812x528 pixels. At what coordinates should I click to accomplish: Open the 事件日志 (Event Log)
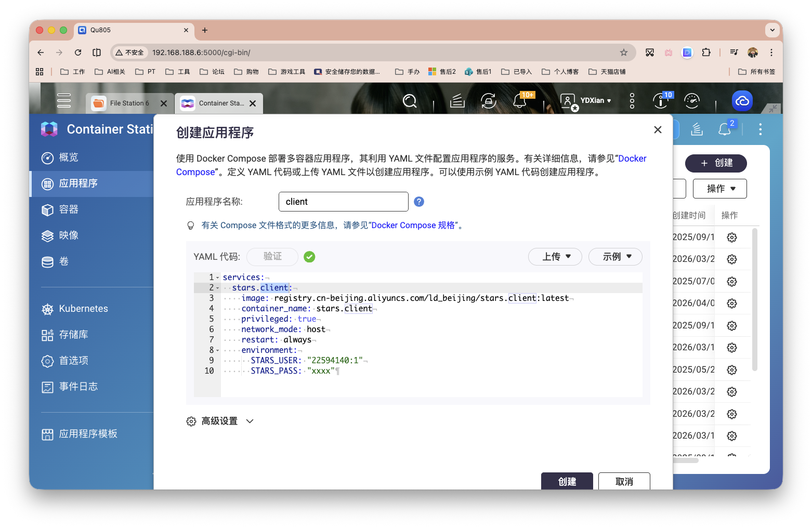pos(80,387)
